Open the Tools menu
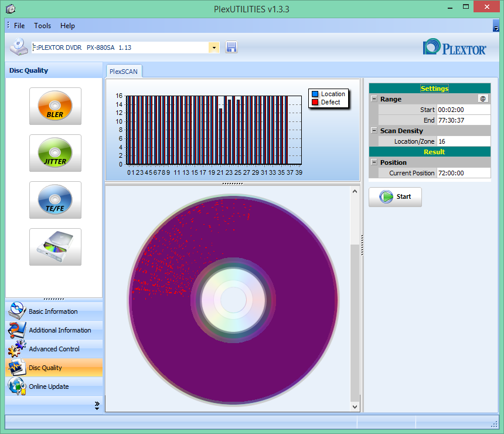 tap(42, 26)
